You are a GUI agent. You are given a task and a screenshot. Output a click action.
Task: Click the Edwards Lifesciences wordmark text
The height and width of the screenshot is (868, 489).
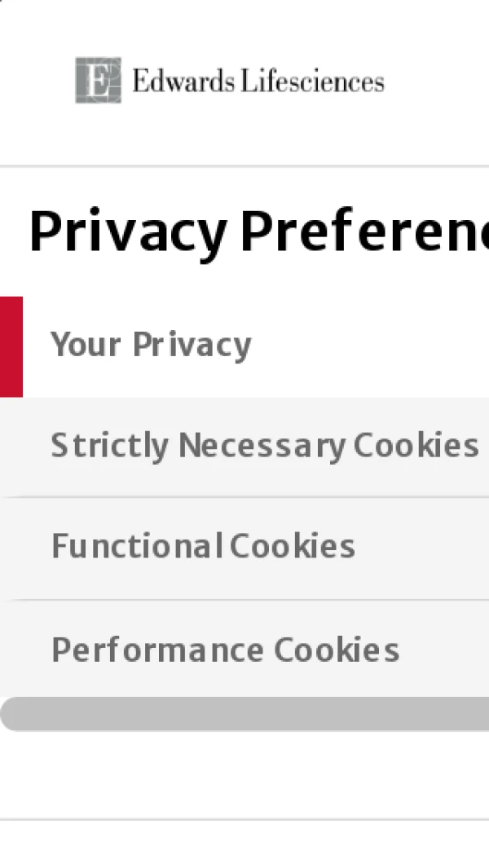258,82
